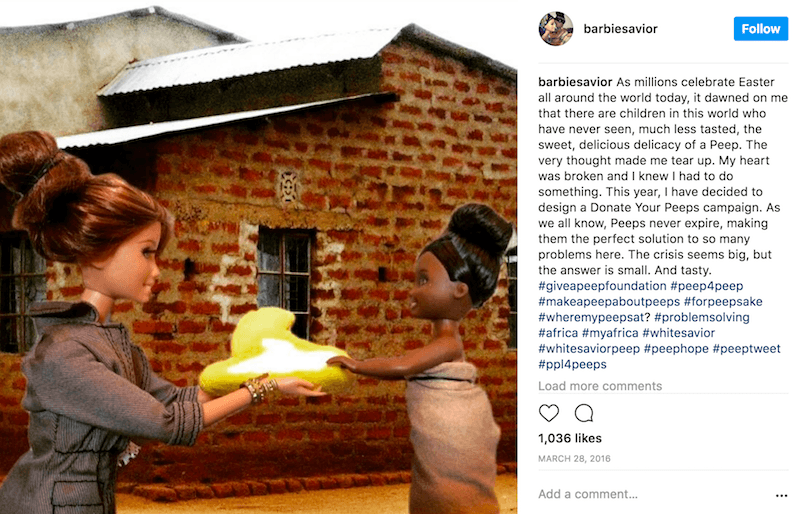Screen dimensions: 800x514
Task: Open barbiesavior username in caption
Action: point(575,82)
